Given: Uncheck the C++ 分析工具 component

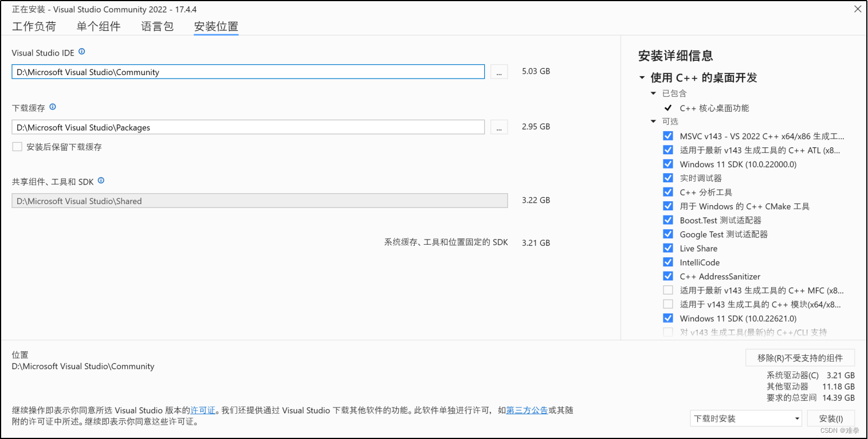Looking at the screenshot, I should (x=668, y=192).
